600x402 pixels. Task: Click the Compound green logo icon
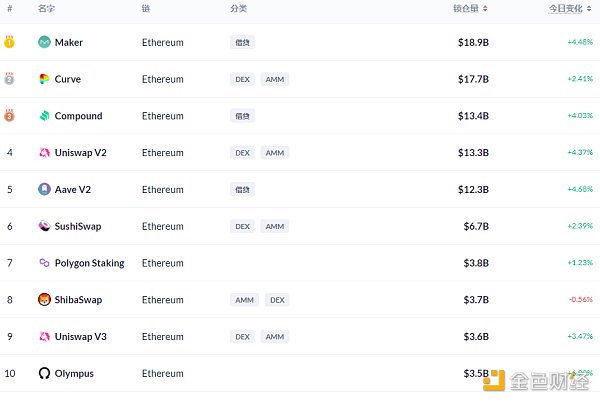(44, 116)
